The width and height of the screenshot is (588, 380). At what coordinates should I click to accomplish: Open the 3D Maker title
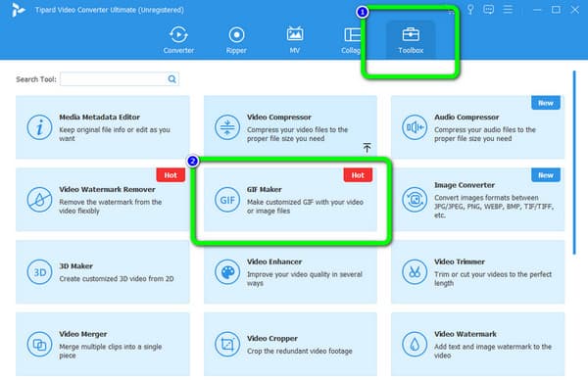[x=75, y=265]
